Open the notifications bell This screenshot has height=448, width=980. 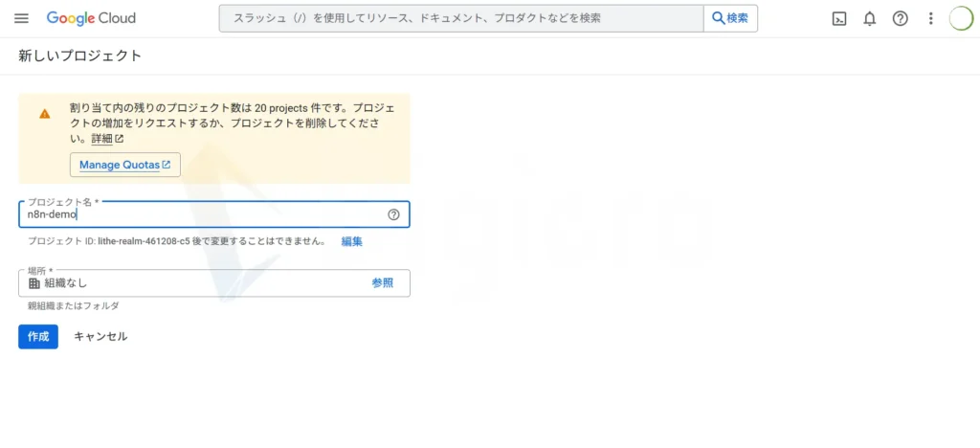[869, 19]
